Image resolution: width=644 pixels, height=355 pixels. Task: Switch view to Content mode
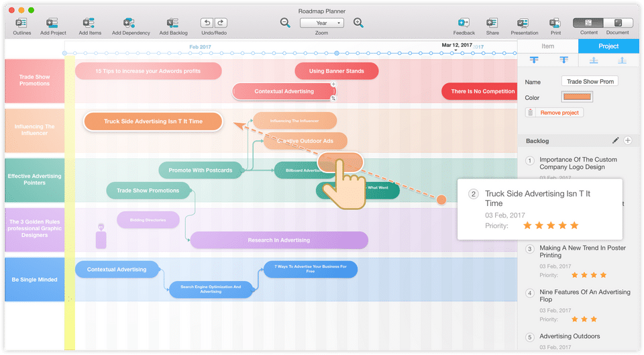588,23
